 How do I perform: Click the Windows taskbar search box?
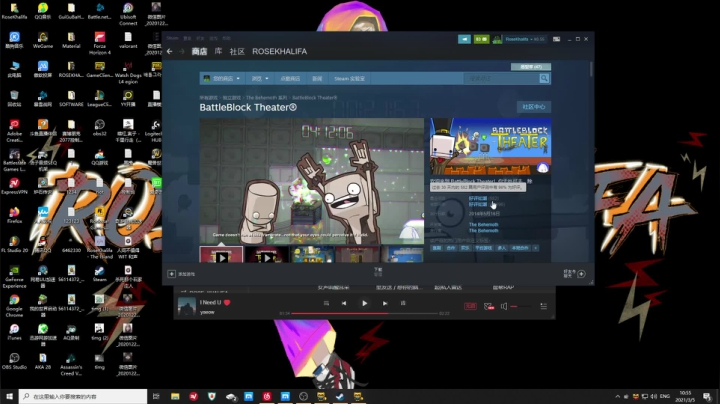tap(83, 396)
